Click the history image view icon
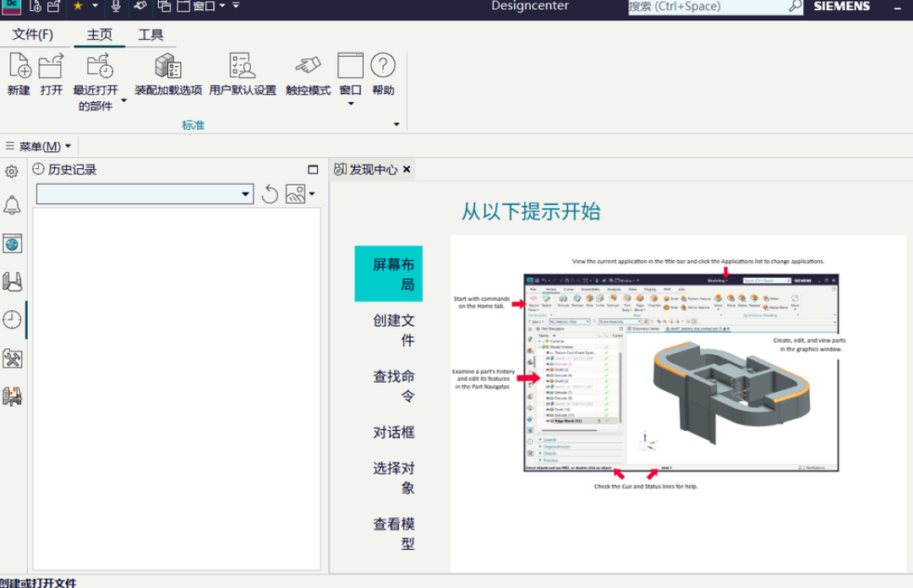Image resolution: width=913 pixels, height=588 pixels. tap(296, 193)
